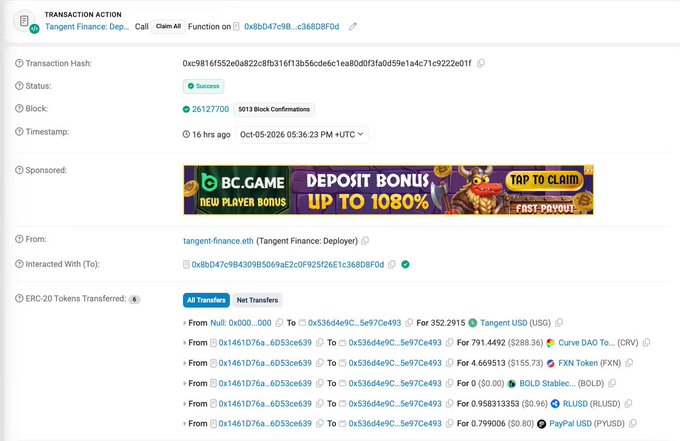Click help icon beside From label

click(x=19, y=239)
